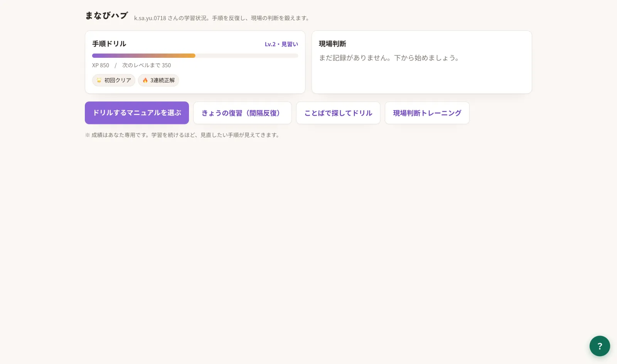Click 次のレベルまで 350 text
617x364 pixels.
(147, 65)
